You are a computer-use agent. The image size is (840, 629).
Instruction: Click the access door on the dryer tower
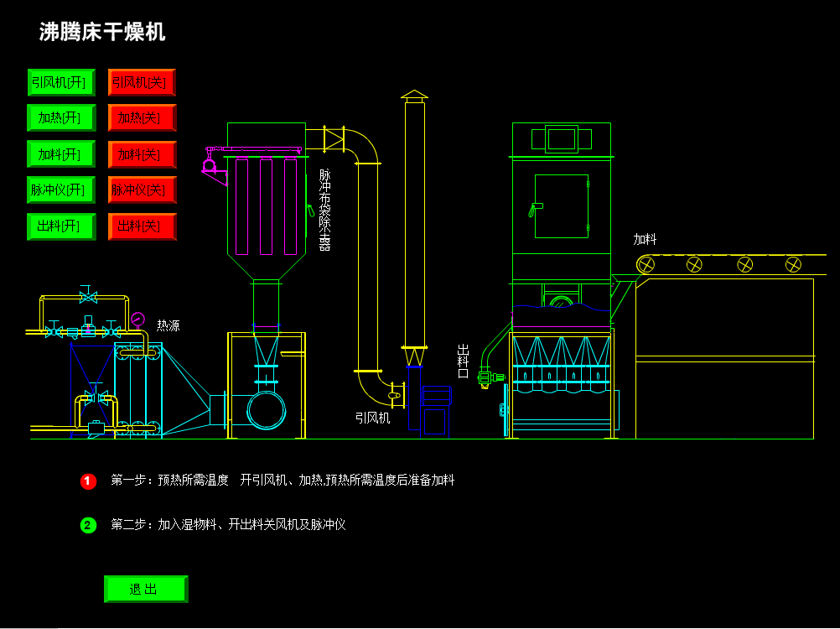click(561, 206)
